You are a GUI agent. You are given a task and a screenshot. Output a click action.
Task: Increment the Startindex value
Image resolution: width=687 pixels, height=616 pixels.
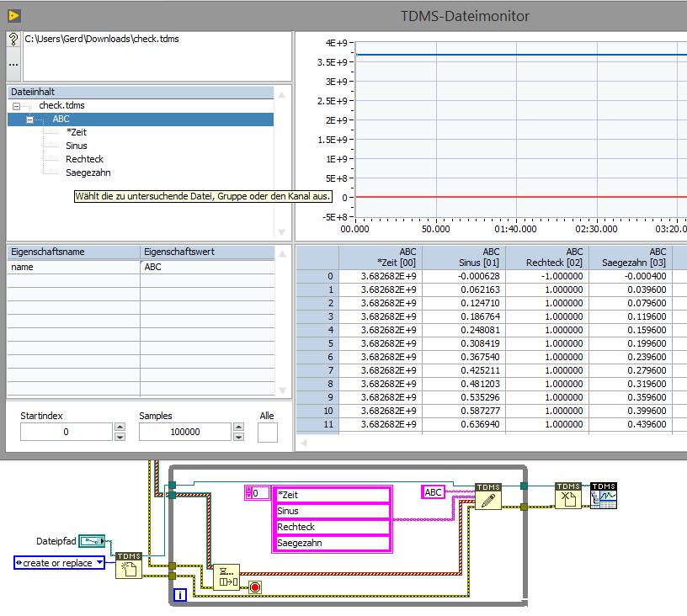pyautogui.click(x=119, y=427)
